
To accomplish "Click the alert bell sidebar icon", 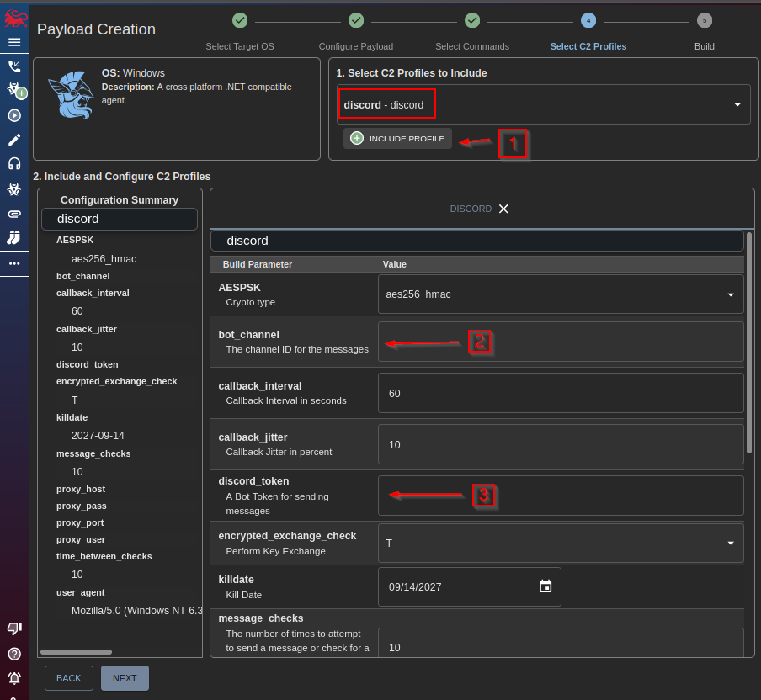I will coord(14,678).
